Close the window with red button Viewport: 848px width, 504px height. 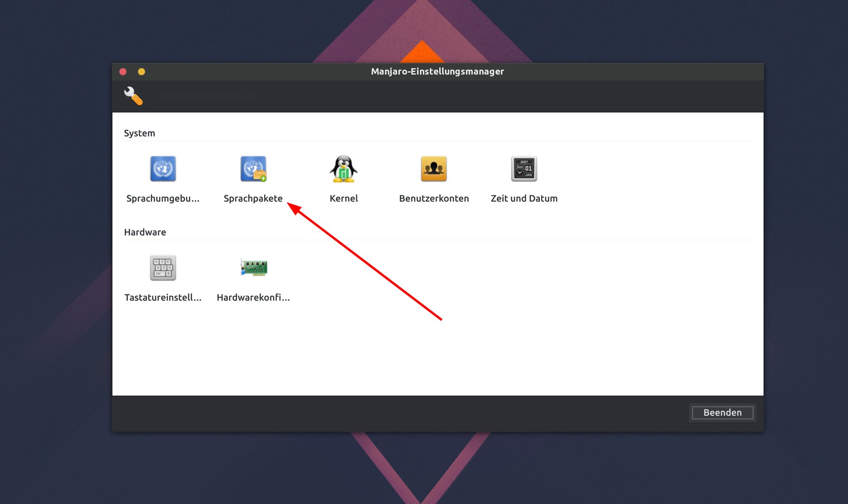tap(123, 72)
